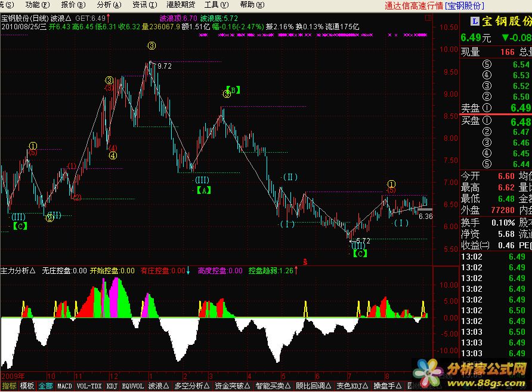Select the 操盘手△ indicator tab
Image resolution: width=532 pixels, height=392 pixels.
click(x=388, y=386)
